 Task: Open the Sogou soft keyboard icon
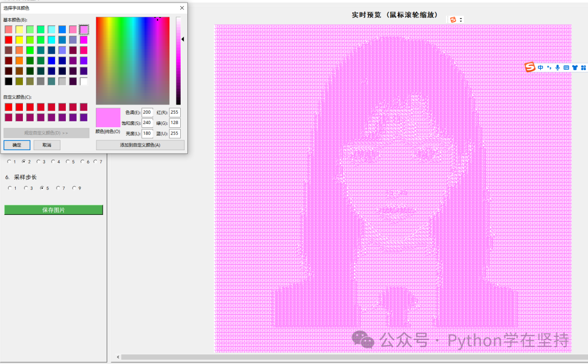coord(566,67)
